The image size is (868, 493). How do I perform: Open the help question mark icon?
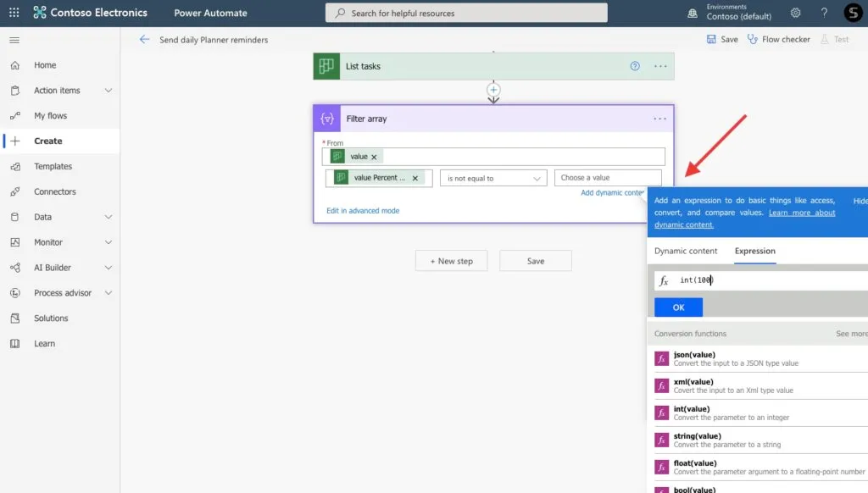(824, 12)
